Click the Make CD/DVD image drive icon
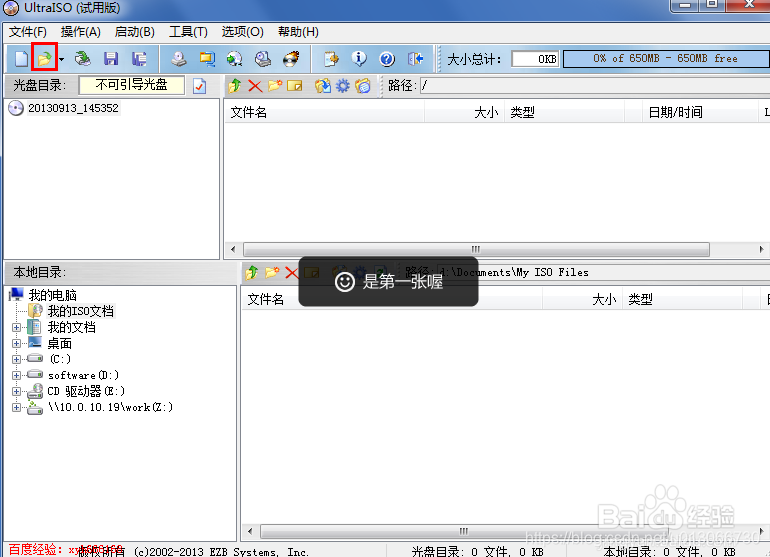Viewport: 770px width, 557px height. [179, 59]
